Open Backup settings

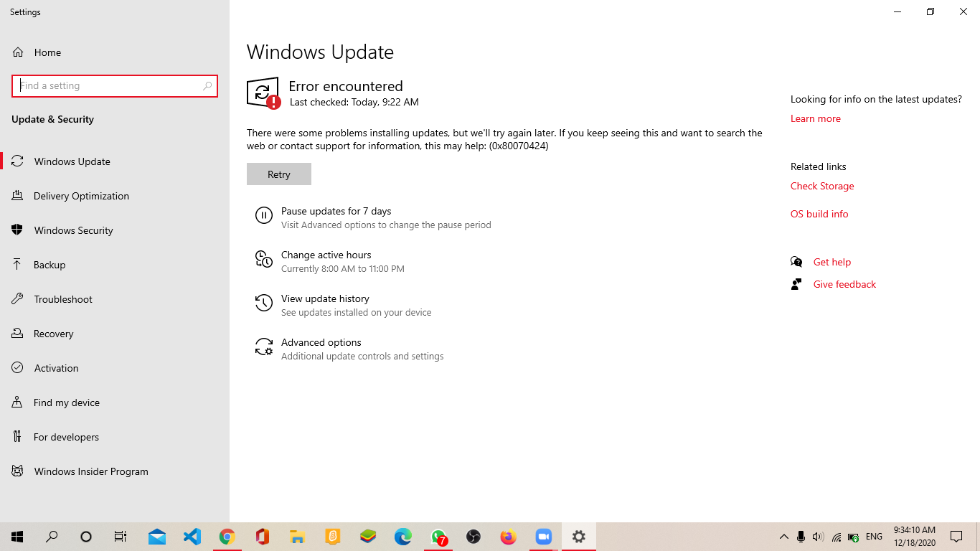[x=115, y=265]
